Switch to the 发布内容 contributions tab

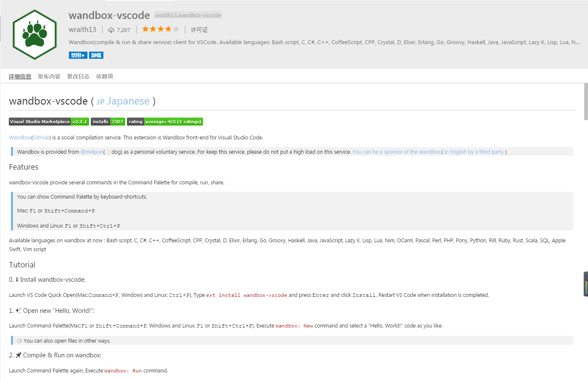pyautogui.click(x=49, y=76)
